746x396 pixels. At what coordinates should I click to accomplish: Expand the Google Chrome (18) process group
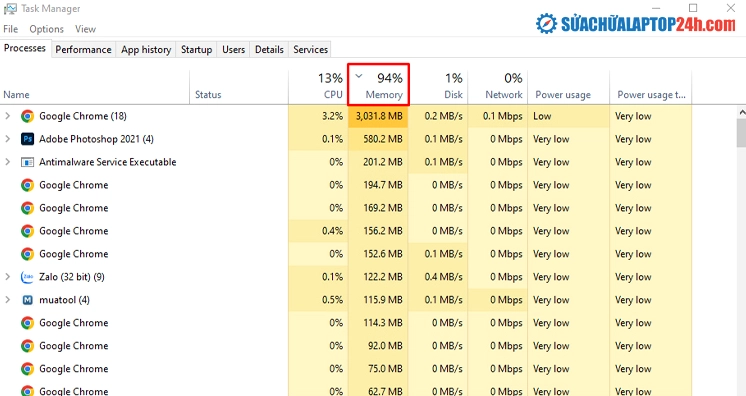point(8,116)
